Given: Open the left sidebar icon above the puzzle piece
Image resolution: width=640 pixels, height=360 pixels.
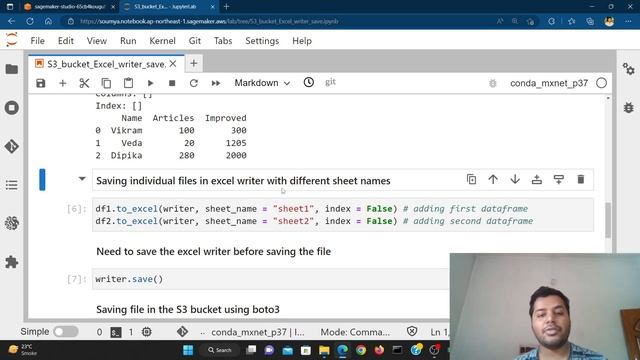Looking at the screenshot, I should [12, 223].
